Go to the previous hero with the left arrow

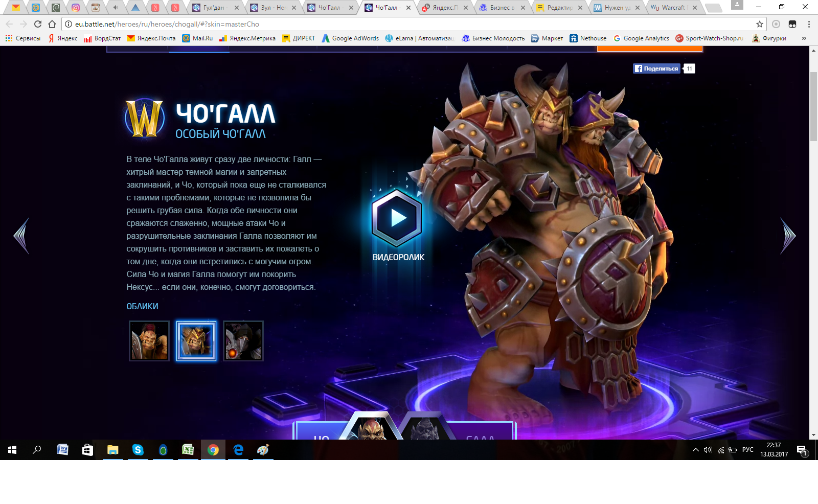click(x=21, y=236)
